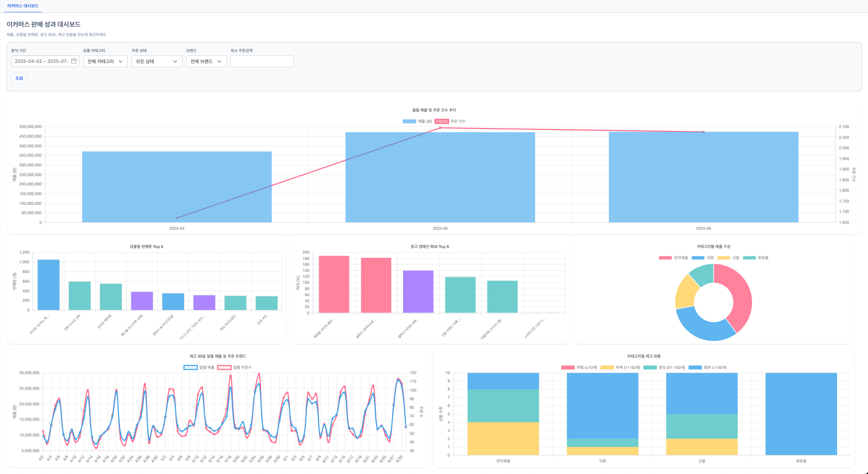Toggle the 주문 건수 legend item
The height and width of the screenshot is (474, 868).
click(450, 121)
